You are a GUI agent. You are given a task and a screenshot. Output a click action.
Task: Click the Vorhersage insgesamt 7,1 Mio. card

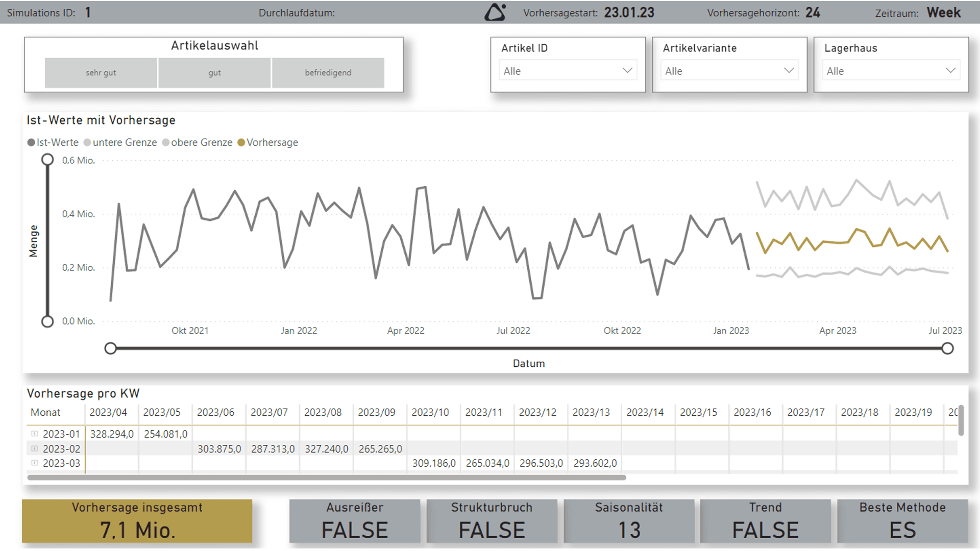click(137, 521)
